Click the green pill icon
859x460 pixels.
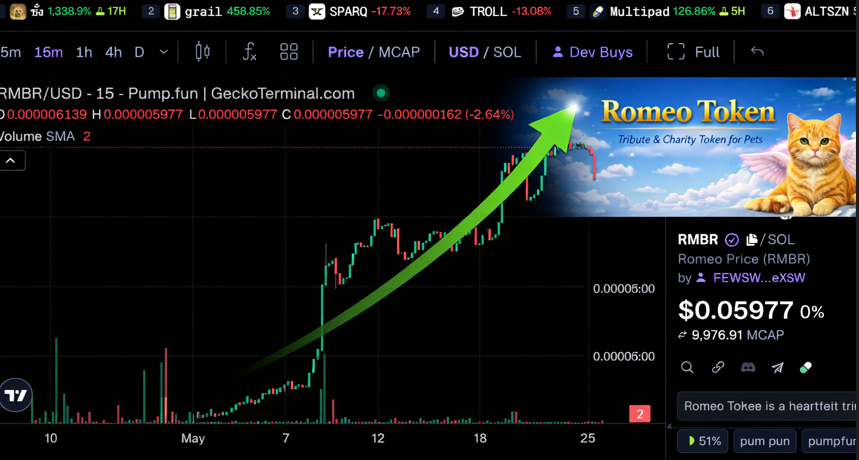click(805, 367)
